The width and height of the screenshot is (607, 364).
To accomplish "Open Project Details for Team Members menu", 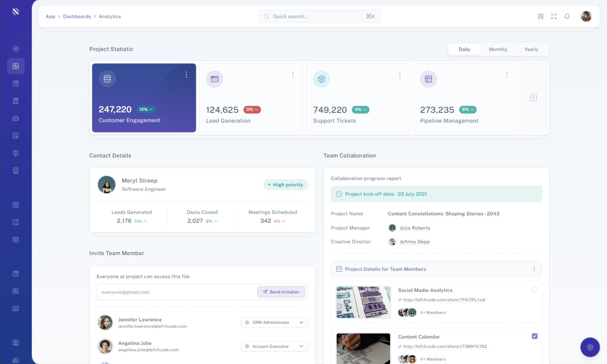I will [x=534, y=269].
